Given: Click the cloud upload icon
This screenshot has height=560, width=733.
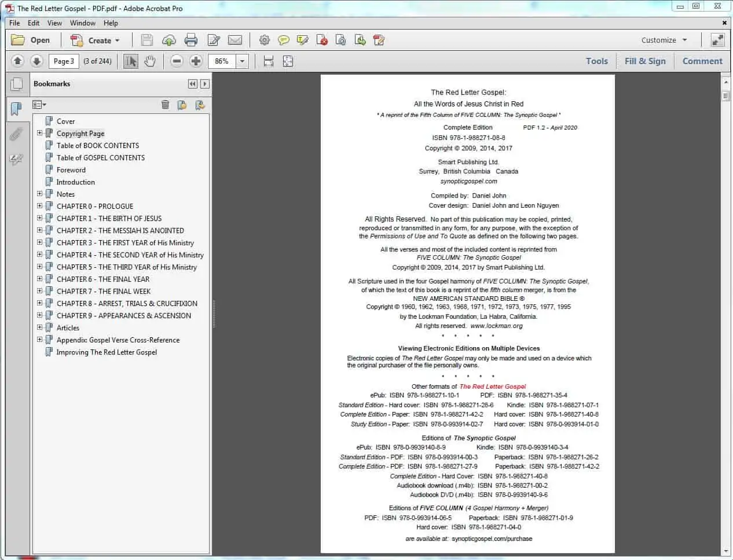Looking at the screenshot, I should [169, 40].
